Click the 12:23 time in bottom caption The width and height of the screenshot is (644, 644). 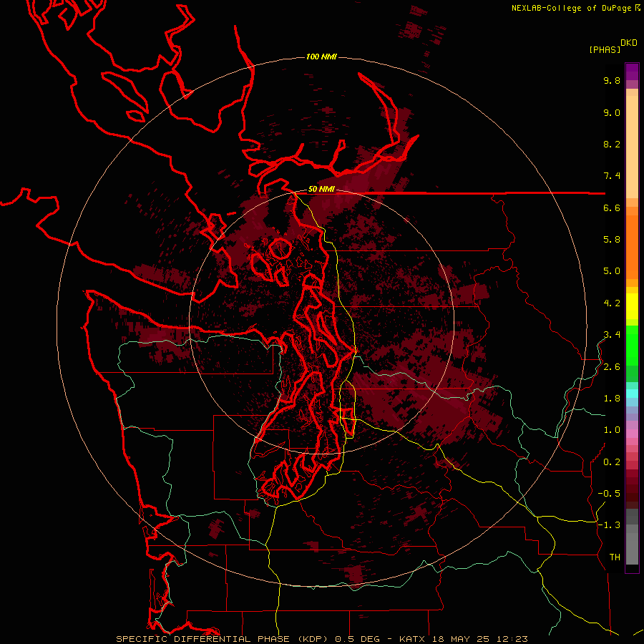514,639
